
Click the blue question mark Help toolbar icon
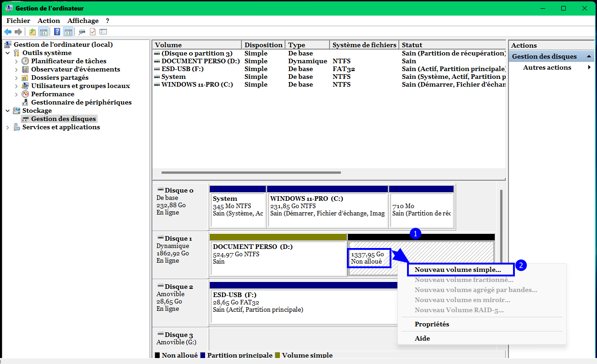[57, 32]
